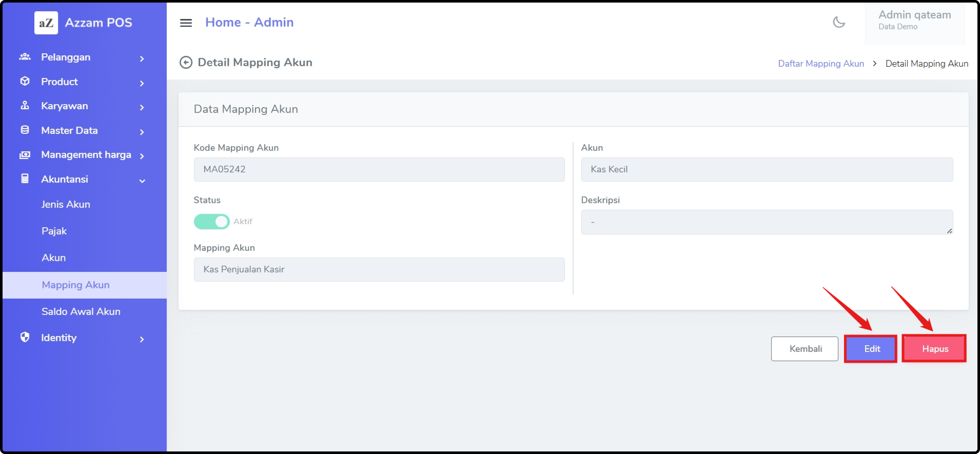This screenshot has width=980, height=454.
Task: Click the Identity shield icon
Action: [x=25, y=337]
